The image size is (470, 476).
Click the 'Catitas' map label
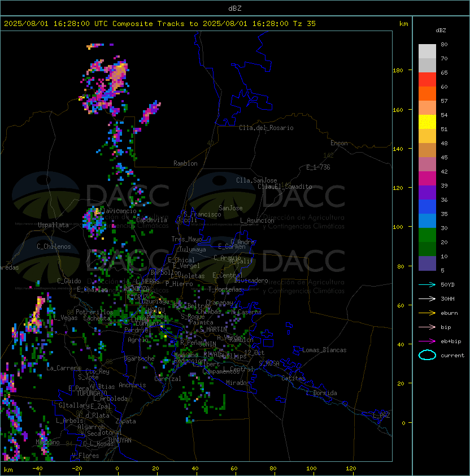293,378
